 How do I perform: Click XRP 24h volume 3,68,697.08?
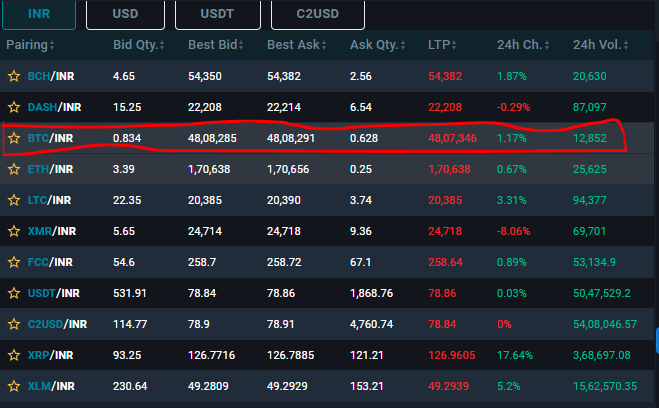[x=601, y=355]
